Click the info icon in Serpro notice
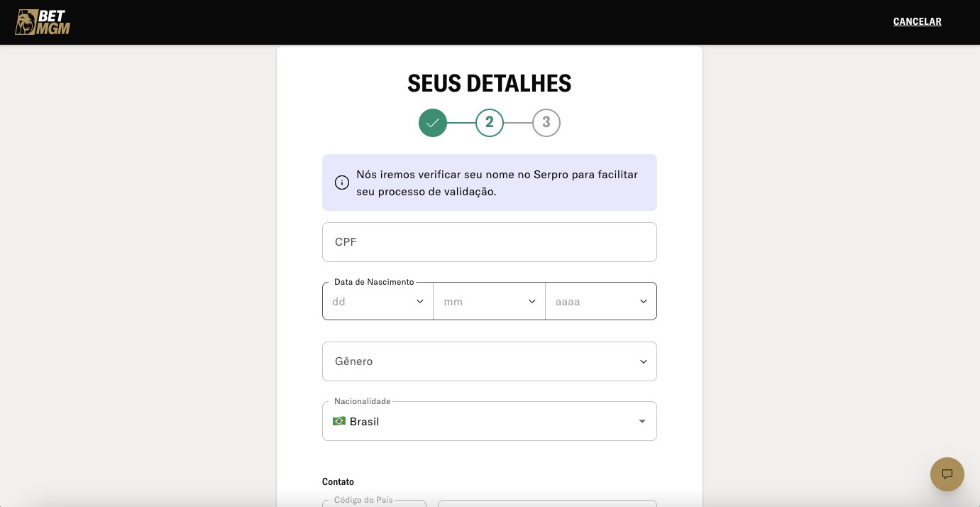Screen dimensions: 980x507 point(342,182)
